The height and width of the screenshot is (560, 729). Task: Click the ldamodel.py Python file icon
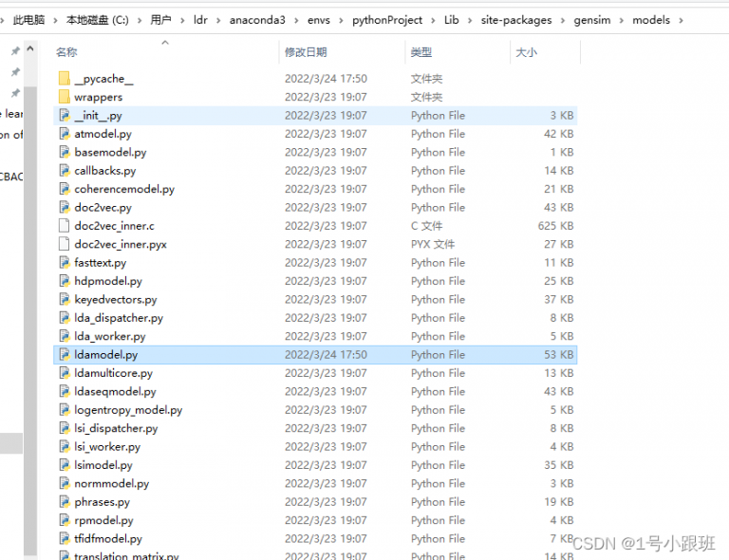[x=64, y=355]
